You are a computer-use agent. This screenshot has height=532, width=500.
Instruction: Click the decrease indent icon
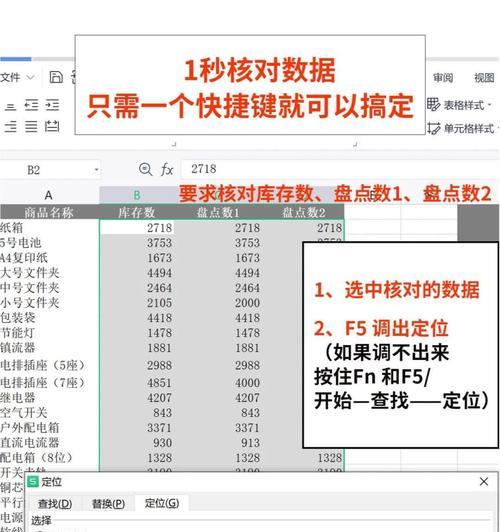32,105
